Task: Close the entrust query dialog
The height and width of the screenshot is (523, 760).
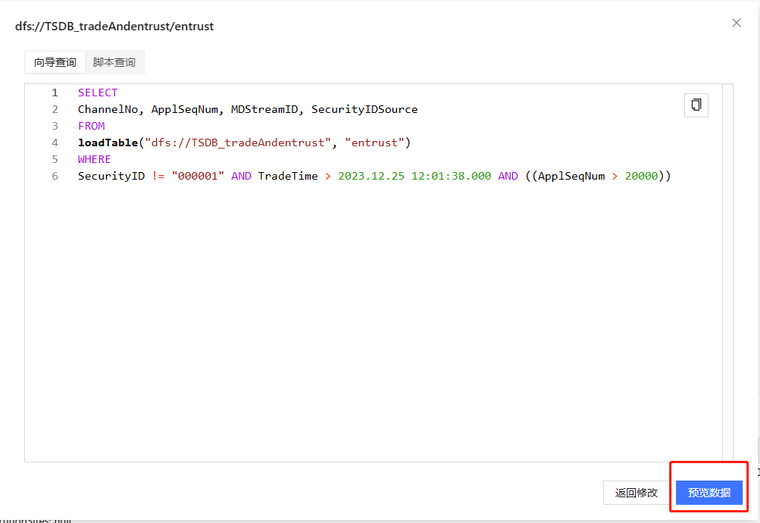Action: (x=736, y=23)
